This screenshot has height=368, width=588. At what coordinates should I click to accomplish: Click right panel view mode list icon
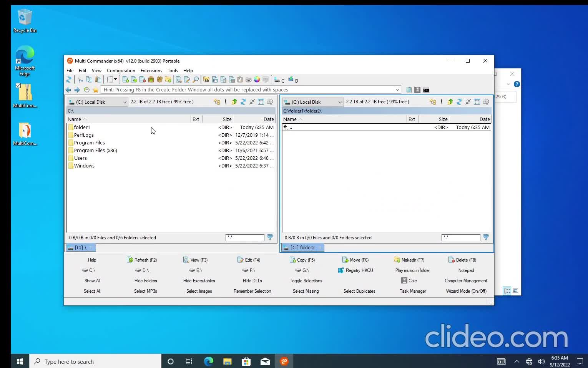477,102
